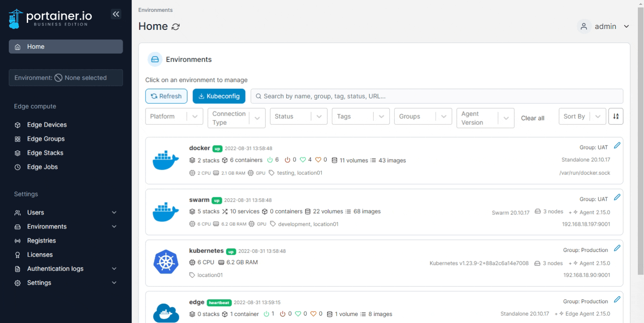Click the /var/run/docker.sock text
Viewport: 644px width, 323px height.
tap(584, 173)
